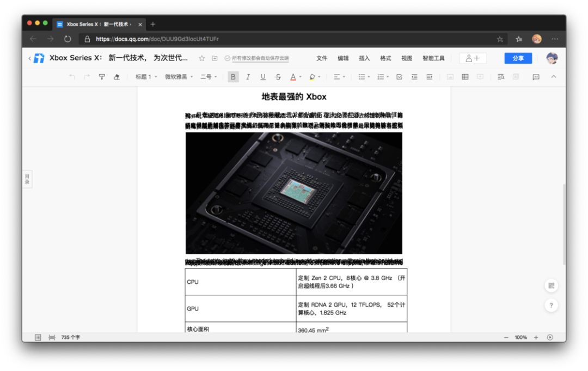The height and width of the screenshot is (371, 588).
Task: Open the font size dropdown 二号
Action: [209, 77]
